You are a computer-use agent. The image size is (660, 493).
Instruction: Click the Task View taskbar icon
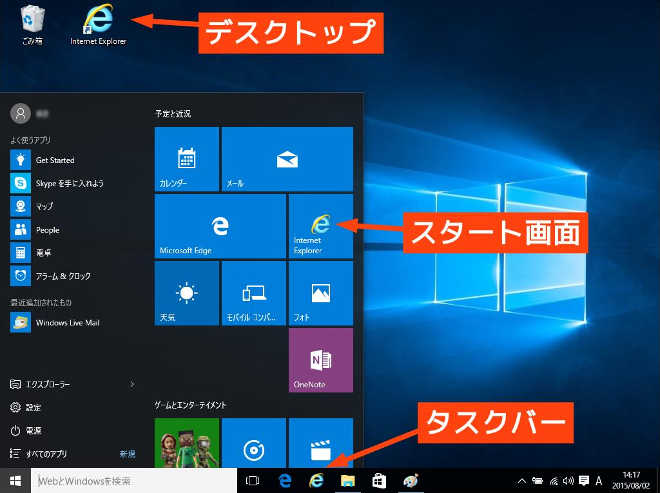click(253, 481)
